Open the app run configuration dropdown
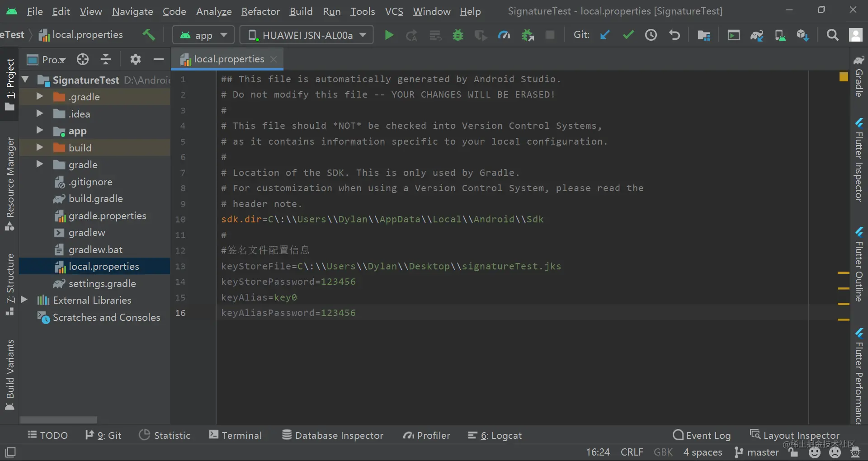Viewport: 868px width, 461px height. (x=203, y=35)
